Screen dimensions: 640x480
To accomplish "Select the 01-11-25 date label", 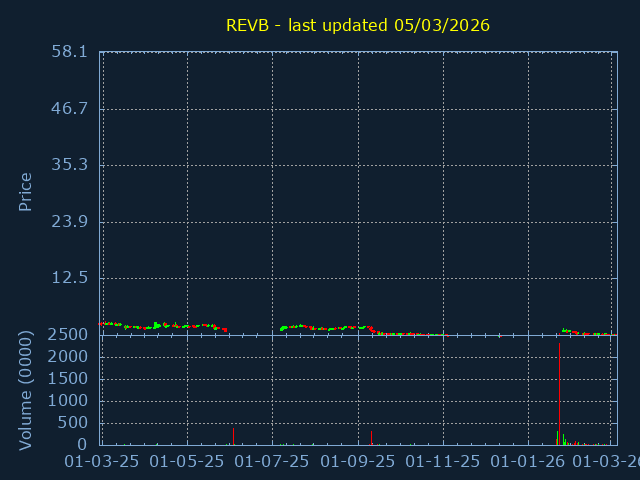I will click(443, 461).
